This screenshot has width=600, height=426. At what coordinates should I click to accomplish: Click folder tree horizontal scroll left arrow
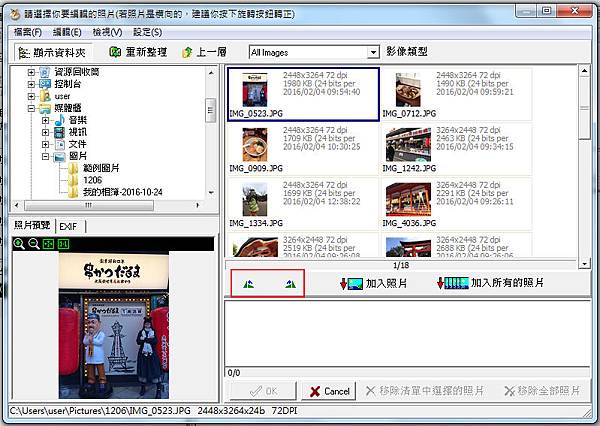pyautogui.click(x=16, y=205)
